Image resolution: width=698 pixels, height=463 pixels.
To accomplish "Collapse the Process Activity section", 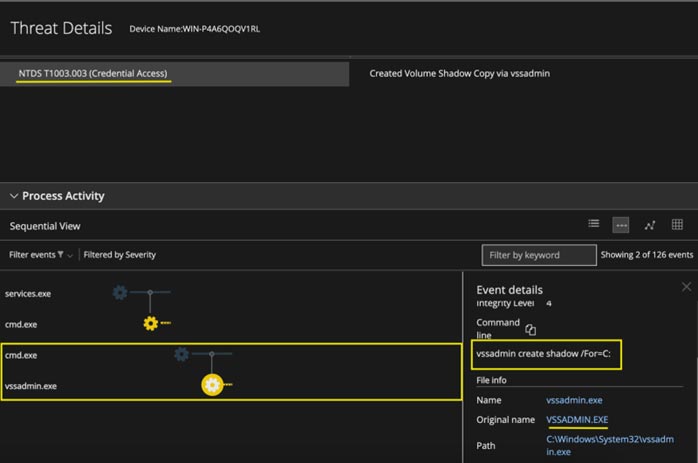I will (14, 196).
